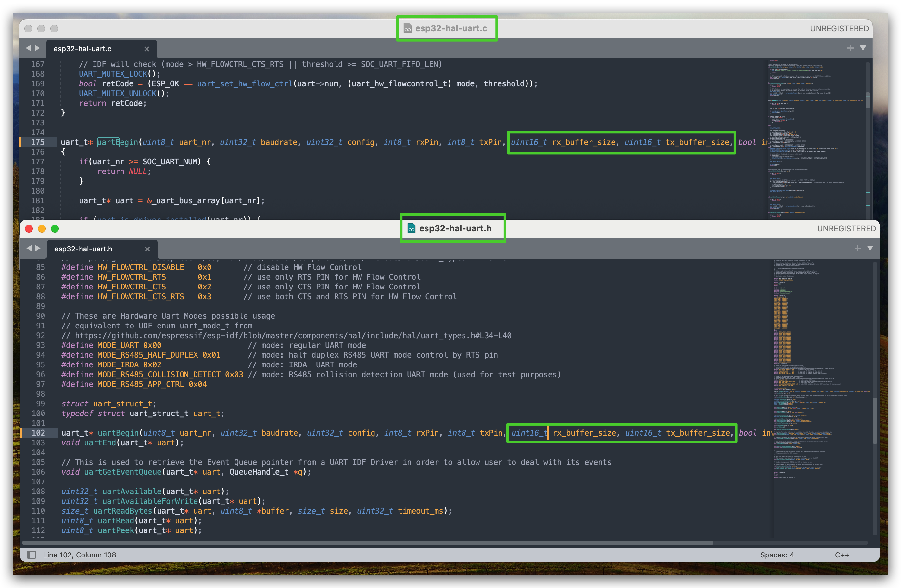The height and width of the screenshot is (588, 901).
Task: Add a new tab in the .h window
Action: pos(858,248)
